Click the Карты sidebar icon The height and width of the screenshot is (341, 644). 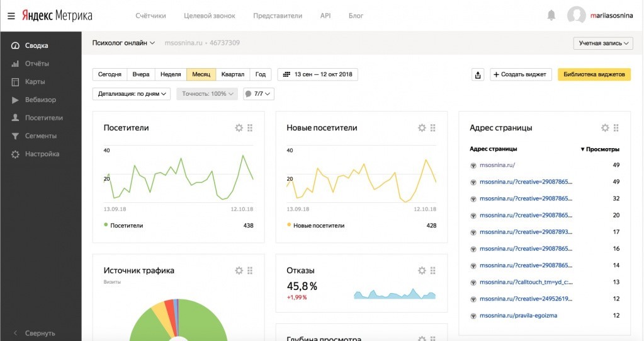15,82
